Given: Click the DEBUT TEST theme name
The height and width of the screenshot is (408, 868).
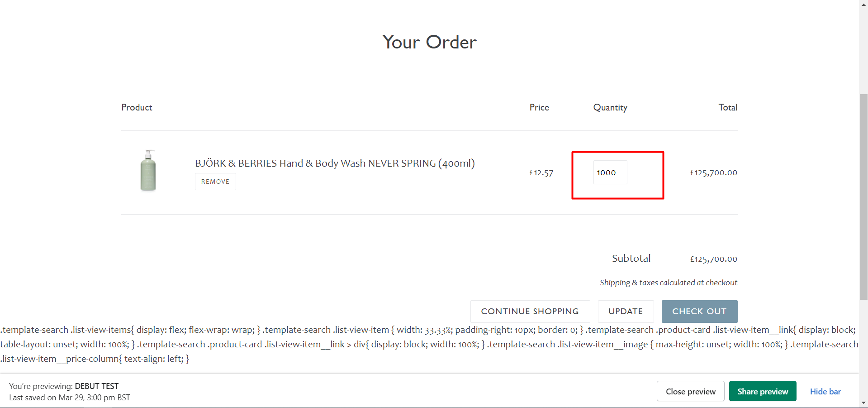Looking at the screenshot, I should coord(97,386).
